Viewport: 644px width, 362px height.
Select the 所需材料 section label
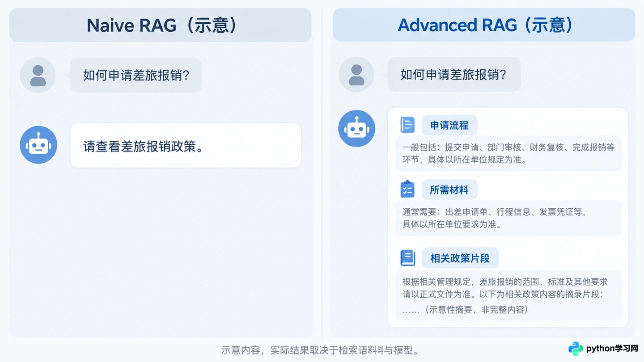(449, 190)
